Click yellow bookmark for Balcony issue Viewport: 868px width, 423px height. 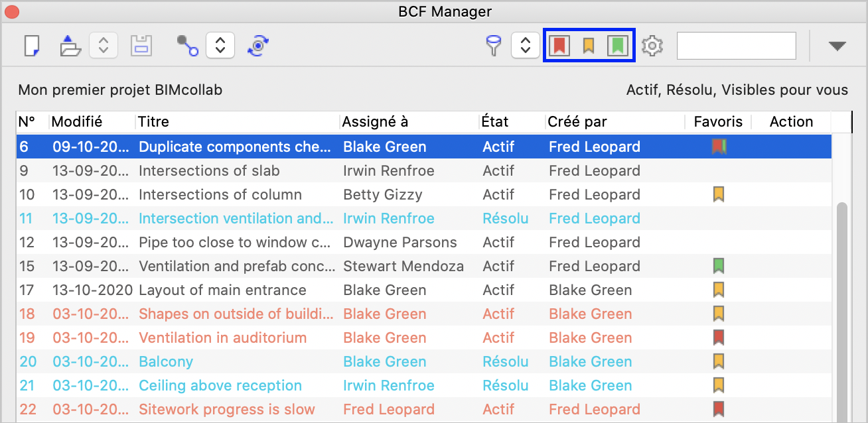click(718, 361)
